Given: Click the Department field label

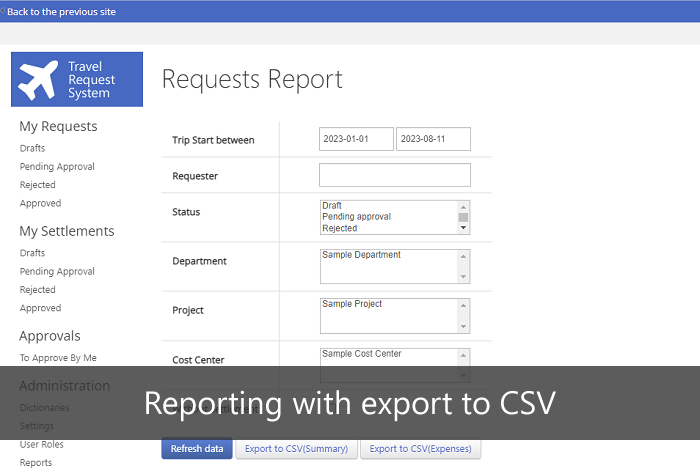Looking at the screenshot, I should tap(199, 261).
